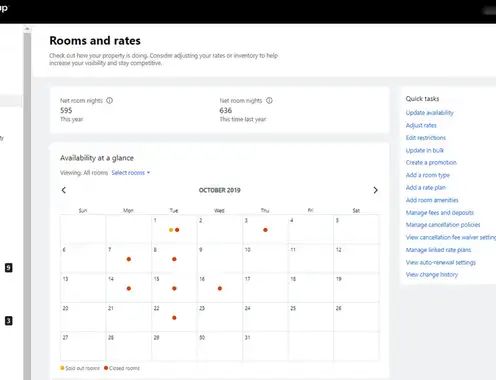Open Manage cancellation policies link
Screen dimensions: 496x380
[x=443, y=225]
